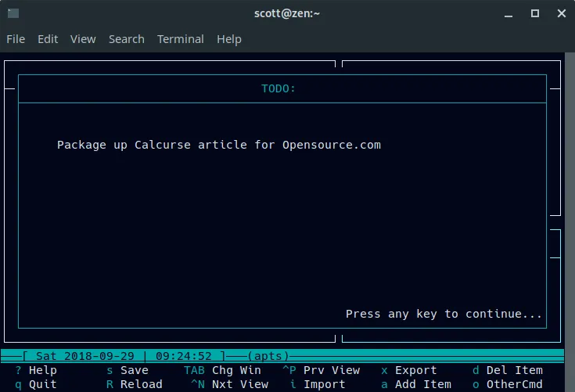Open the Help menu in menu bar
575x392 pixels.
pyautogui.click(x=228, y=39)
